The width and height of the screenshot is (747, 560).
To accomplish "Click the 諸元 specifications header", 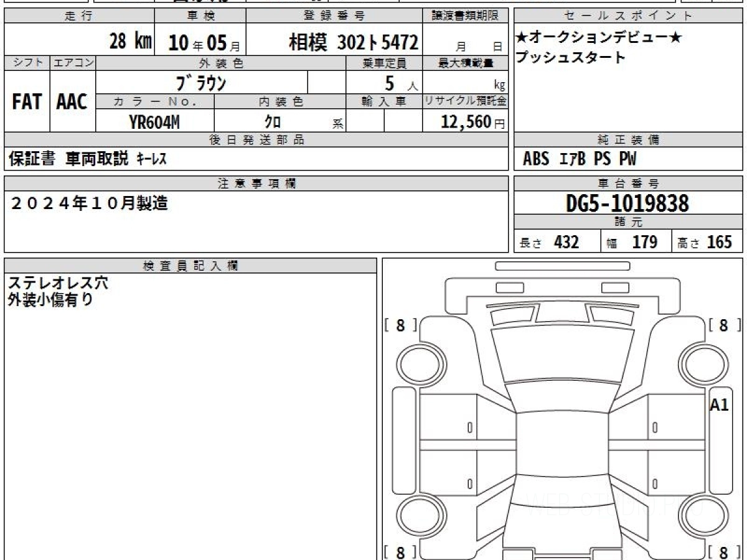I will [628, 222].
